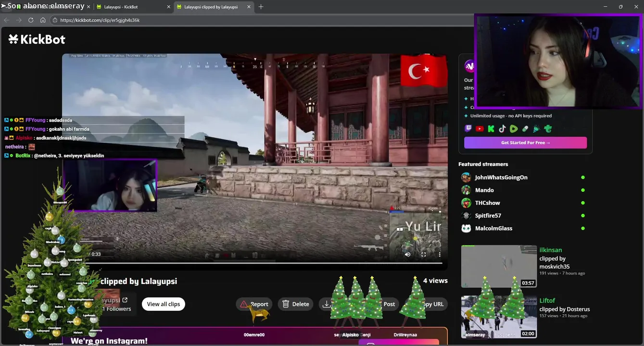Open the Mando featured streamer link

click(484, 190)
